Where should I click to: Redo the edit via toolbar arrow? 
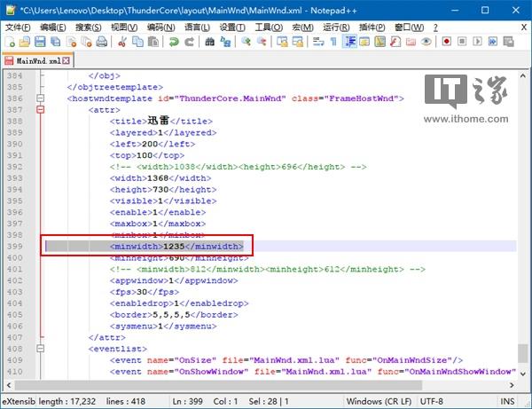tap(189, 42)
